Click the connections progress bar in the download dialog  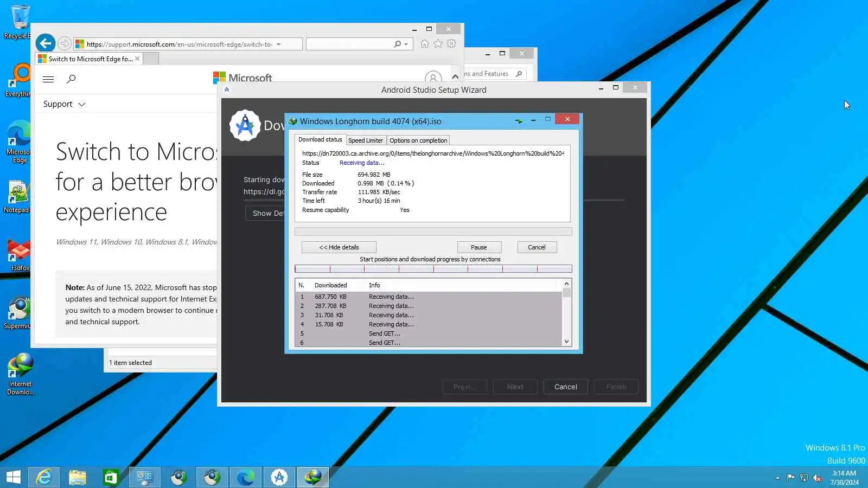(x=433, y=269)
